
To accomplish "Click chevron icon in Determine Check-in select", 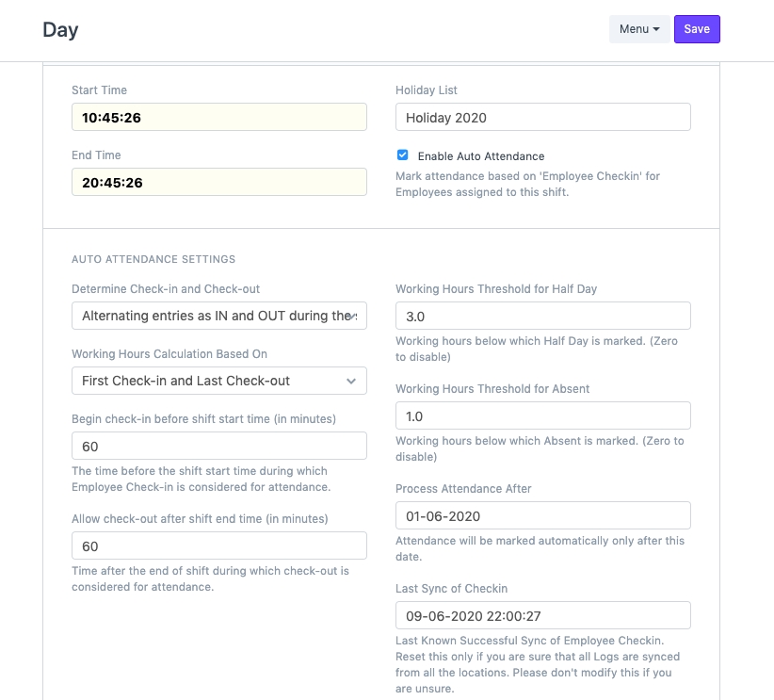I will [x=351, y=317].
